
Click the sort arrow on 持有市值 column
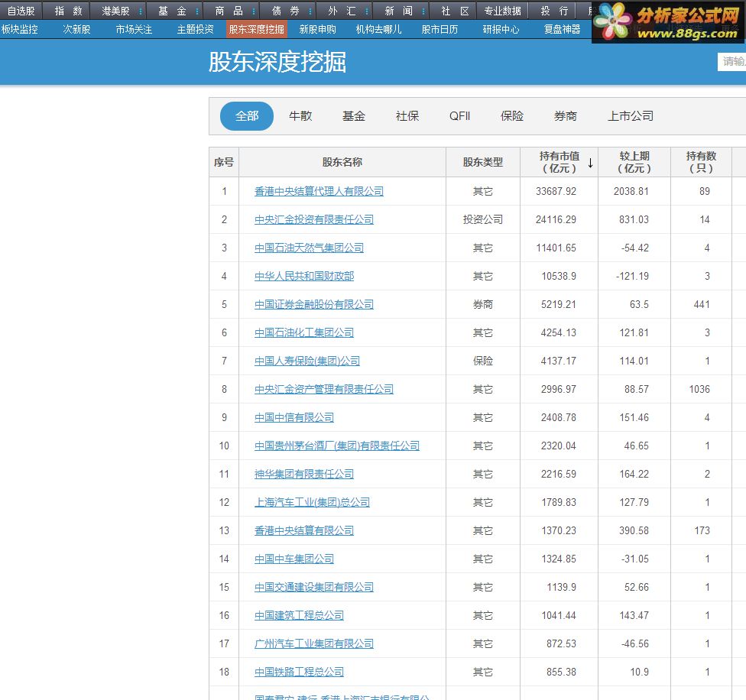pos(590,163)
